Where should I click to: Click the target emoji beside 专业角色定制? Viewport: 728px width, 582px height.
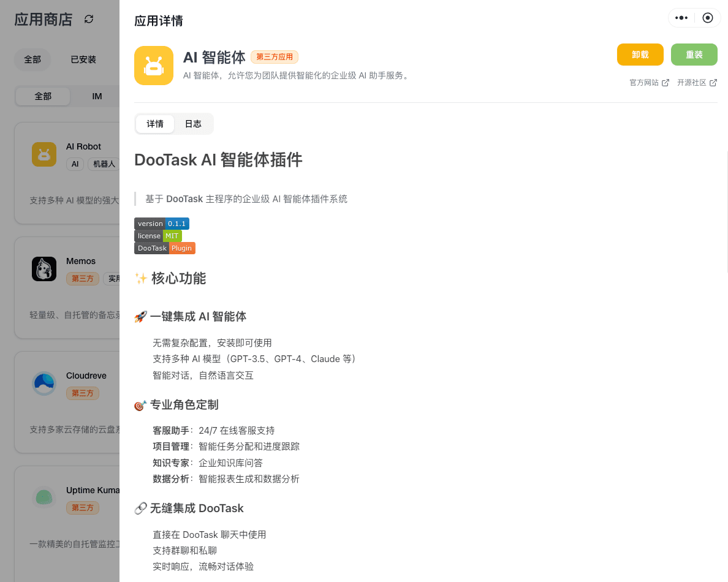pos(140,406)
